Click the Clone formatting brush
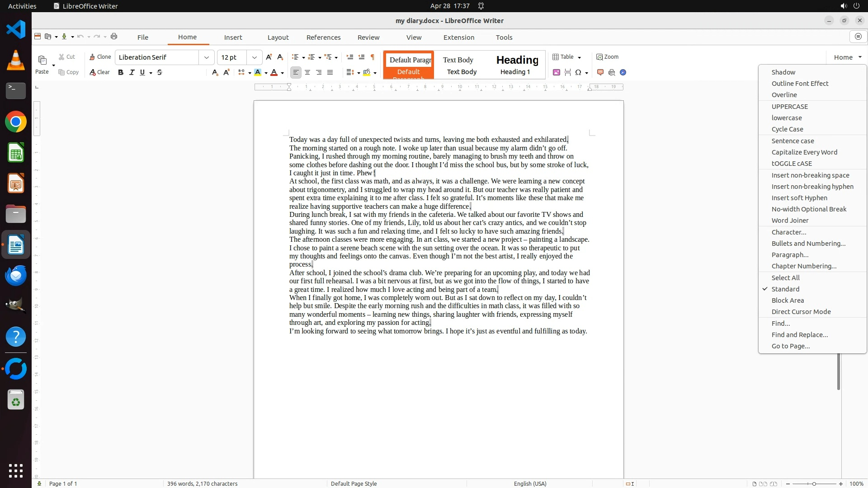 [x=100, y=57]
